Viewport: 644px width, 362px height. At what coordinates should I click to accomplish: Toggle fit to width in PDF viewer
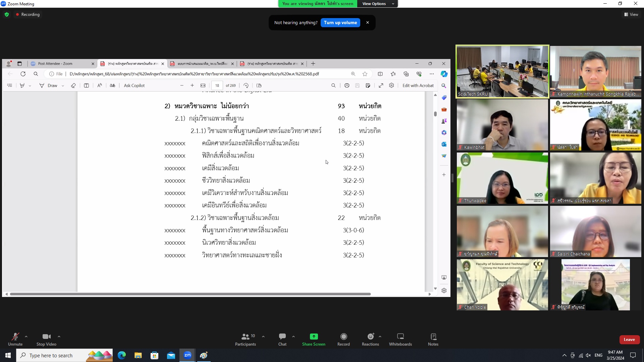click(x=203, y=85)
